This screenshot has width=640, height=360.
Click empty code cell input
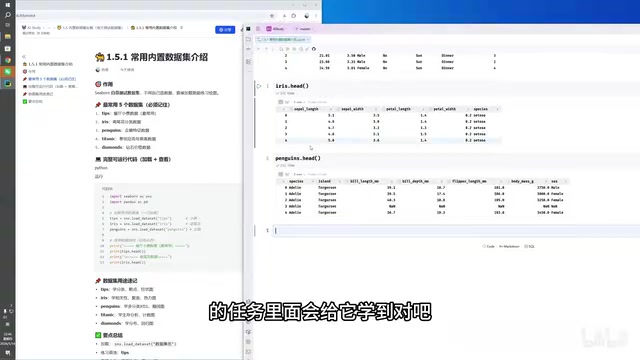456,231
